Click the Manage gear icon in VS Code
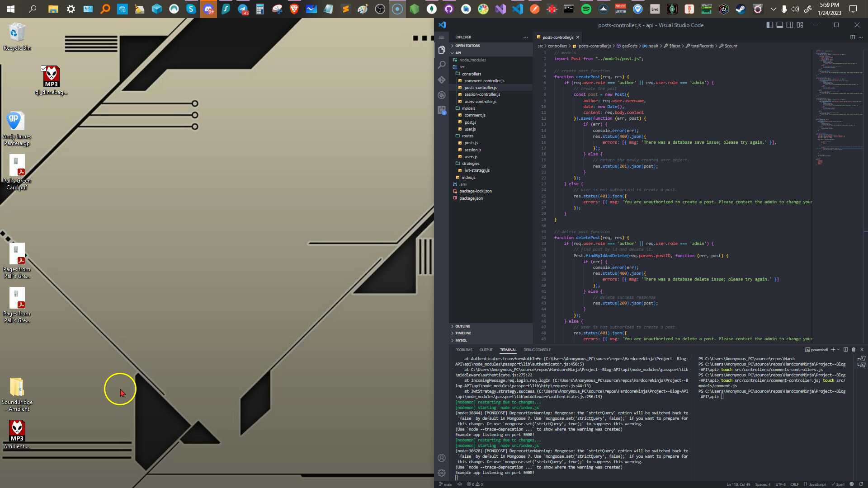This screenshot has height=488, width=868. click(442, 473)
